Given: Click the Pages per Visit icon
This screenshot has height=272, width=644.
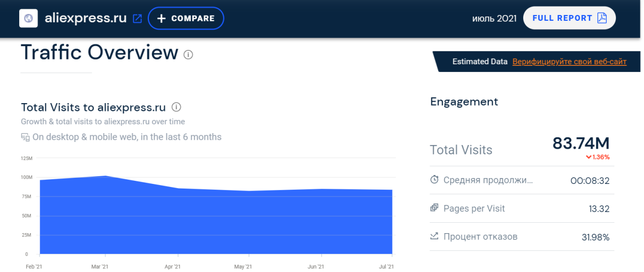Looking at the screenshot, I should pyautogui.click(x=435, y=208).
